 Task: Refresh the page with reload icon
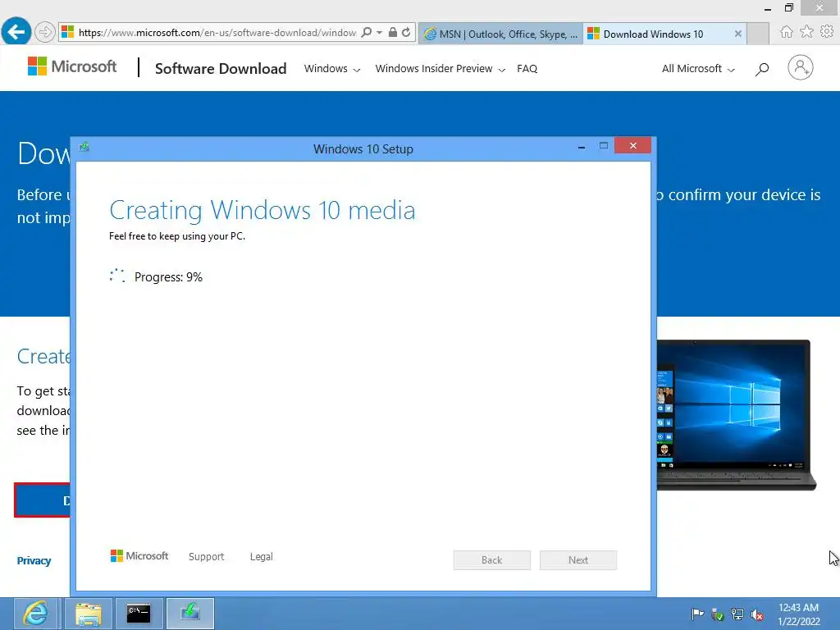click(x=406, y=32)
